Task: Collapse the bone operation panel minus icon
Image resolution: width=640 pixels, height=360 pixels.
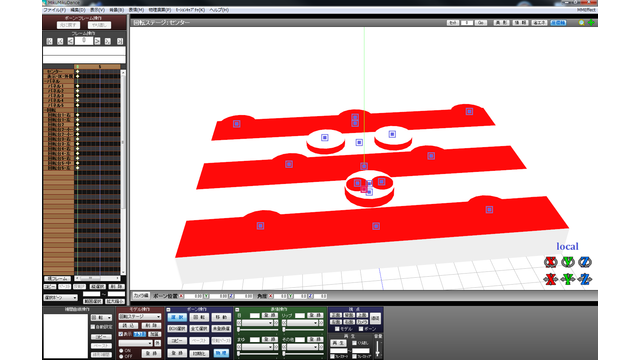Action: point(168,309)
